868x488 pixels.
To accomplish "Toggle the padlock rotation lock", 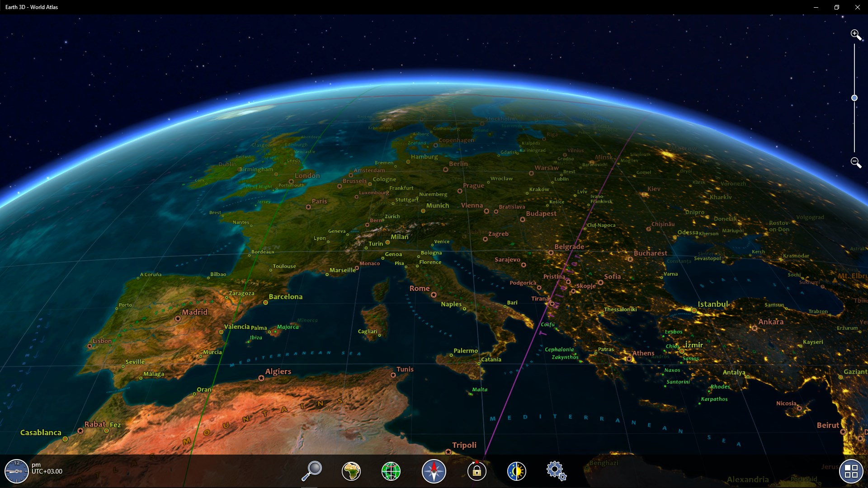I will 476,471.
